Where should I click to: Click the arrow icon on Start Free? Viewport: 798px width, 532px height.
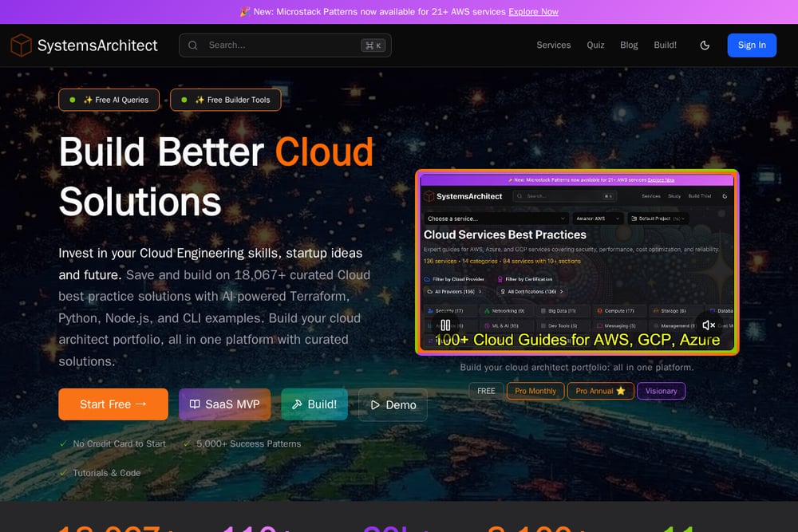coord(141,404)
